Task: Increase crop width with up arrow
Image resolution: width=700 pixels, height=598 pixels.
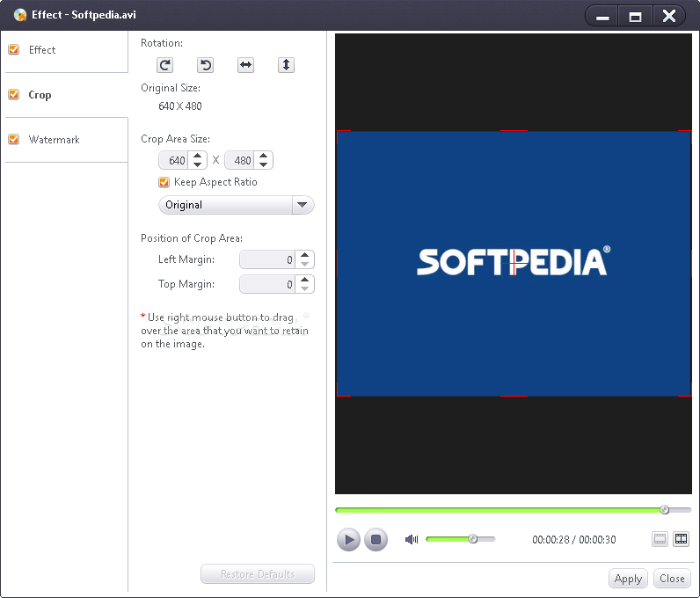Action: click(197, 156)
